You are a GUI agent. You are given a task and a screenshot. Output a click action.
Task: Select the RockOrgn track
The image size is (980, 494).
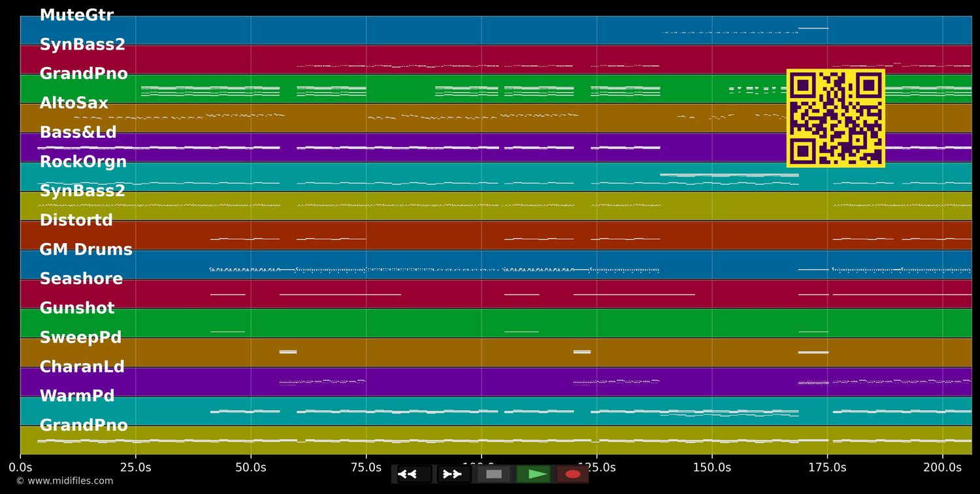(x=83, y=161)
